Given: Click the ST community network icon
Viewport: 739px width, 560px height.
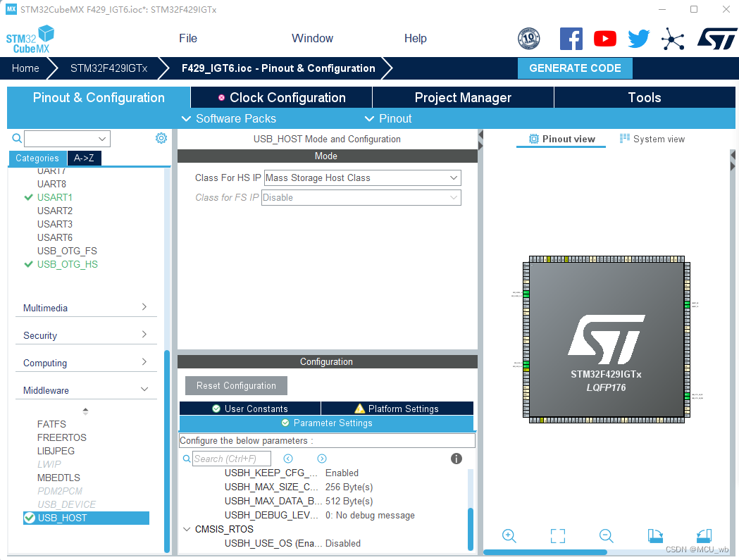Looking at the screenshot, I should pos(673,39).
